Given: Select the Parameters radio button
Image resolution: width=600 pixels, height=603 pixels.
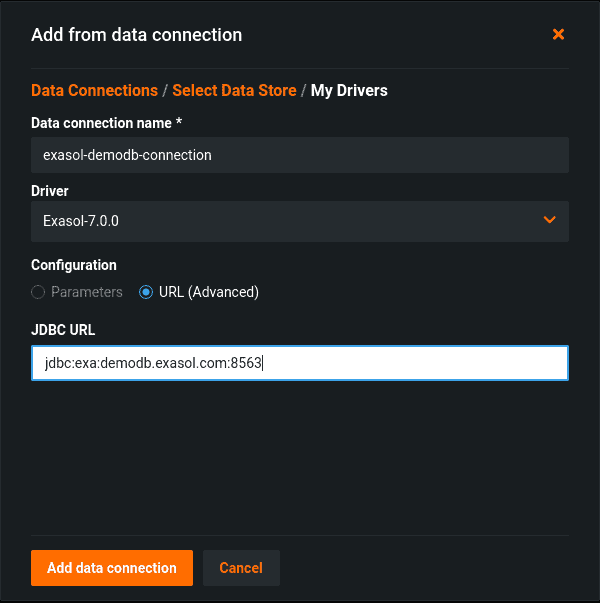Looking at the screenshot, I should coord(38,292).
